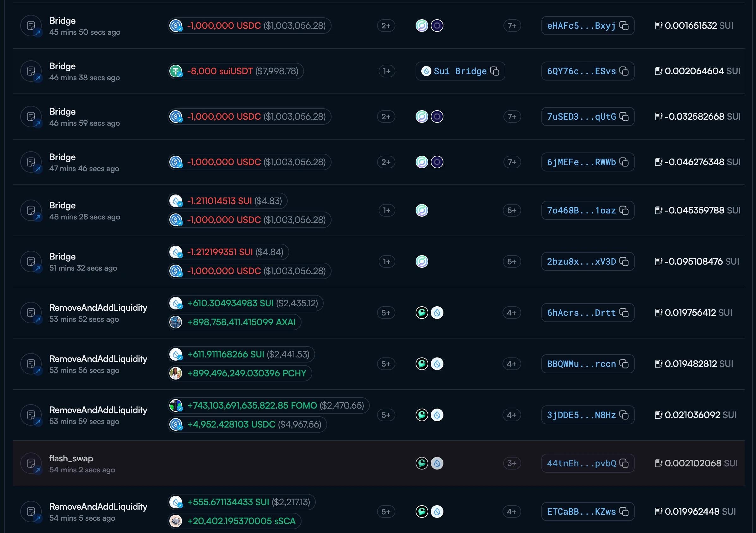Screen dimensions: 756x533
Task: Open transaction 44tnEh...pvbQ
Action: [x=581, y=463]
